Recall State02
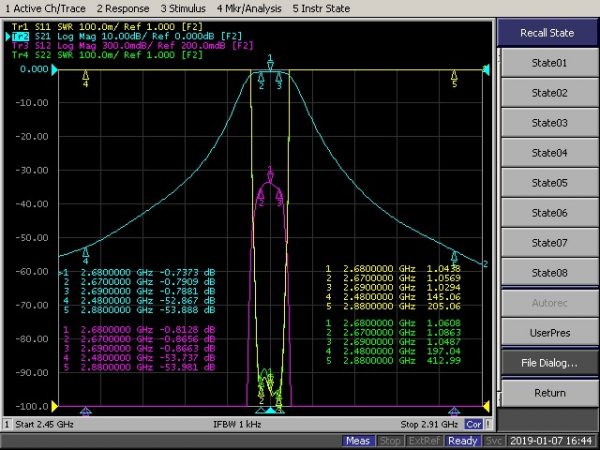The image size is (600, 450). (x=549, y=93)
